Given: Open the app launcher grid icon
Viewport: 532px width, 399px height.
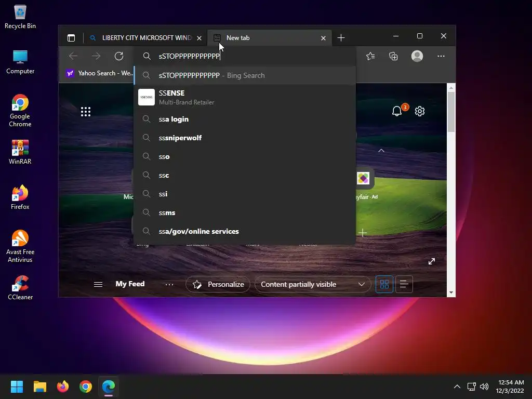Looking at the screenshot, I should point(86,112).
